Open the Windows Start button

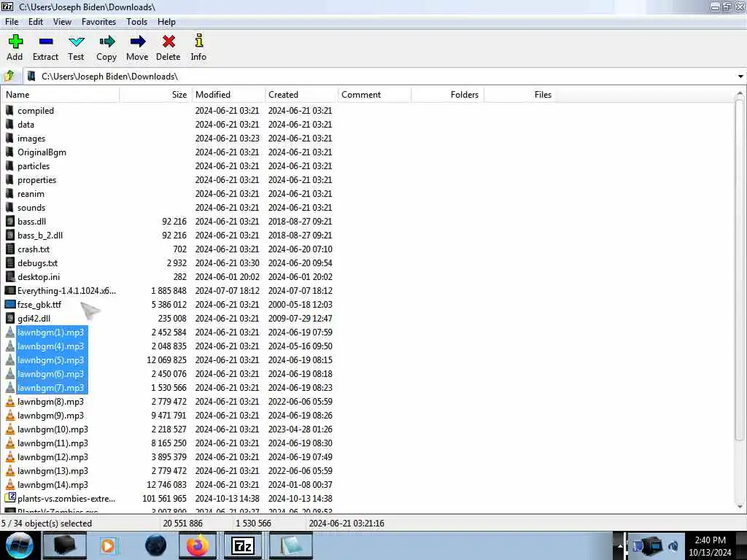(x=19, y=545)
